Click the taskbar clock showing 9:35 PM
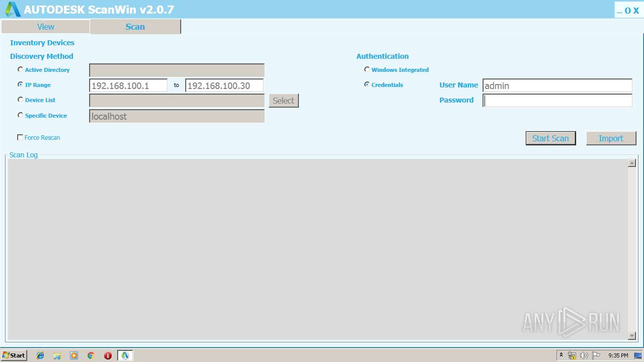Image resolution: width=644 pixels, height=362 pixels. tap(618, 355)
